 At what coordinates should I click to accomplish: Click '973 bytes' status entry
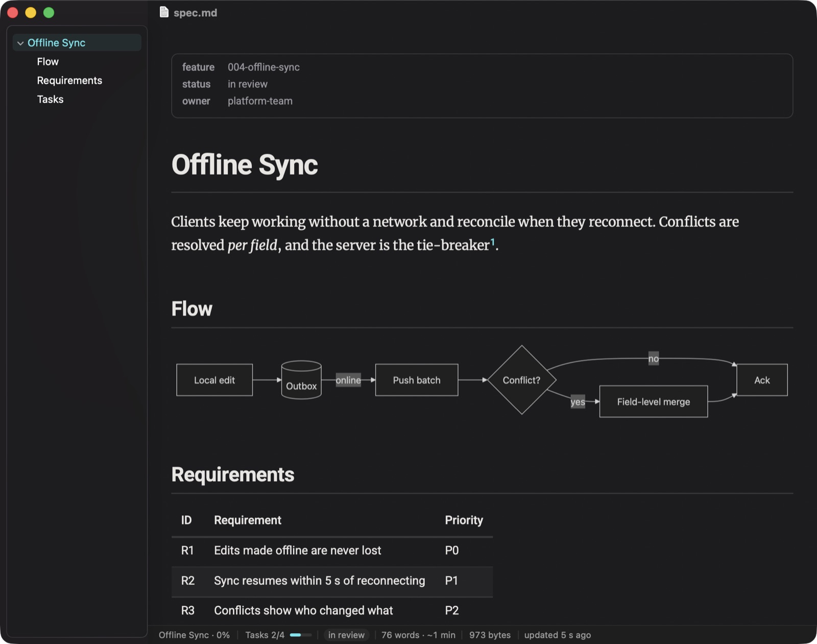pyautogui.click(x=490, y=635)
